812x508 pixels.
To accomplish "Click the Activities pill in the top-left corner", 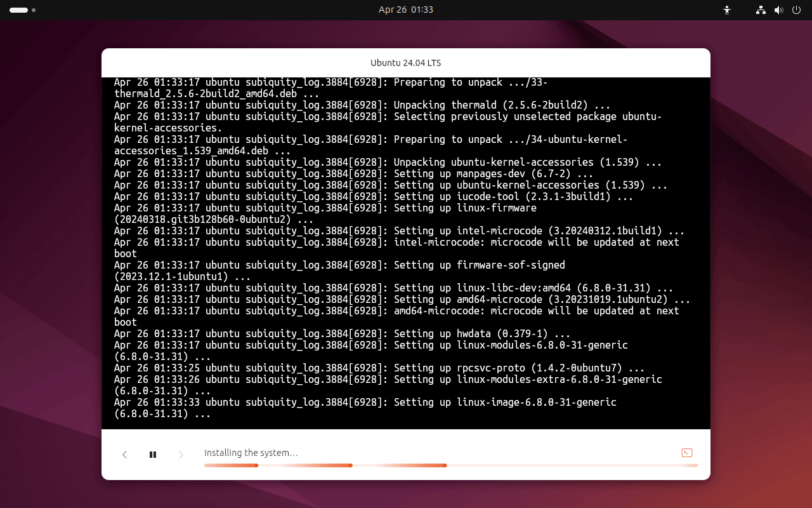I will click(18, 10).
